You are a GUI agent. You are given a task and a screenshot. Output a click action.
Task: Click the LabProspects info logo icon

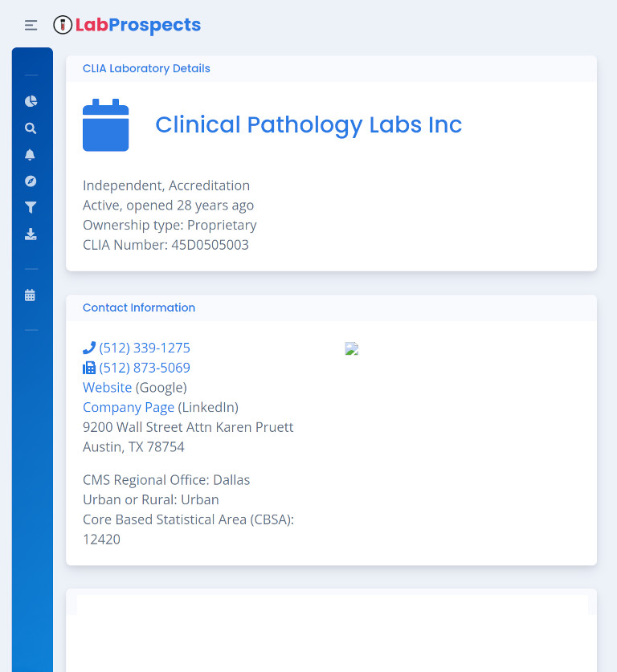(x=62, y=25)
